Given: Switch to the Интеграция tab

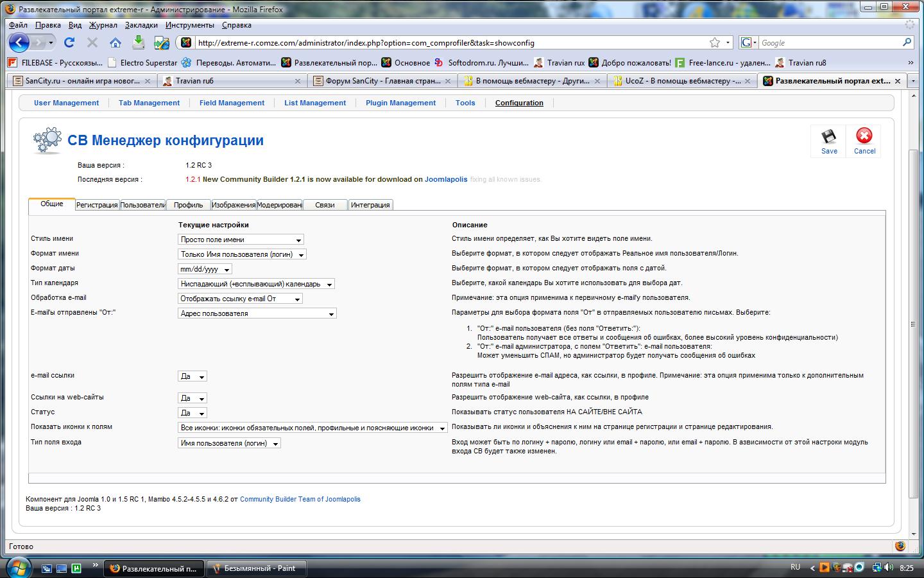Looking at the screenshot, I should click(x=370, y=205).
